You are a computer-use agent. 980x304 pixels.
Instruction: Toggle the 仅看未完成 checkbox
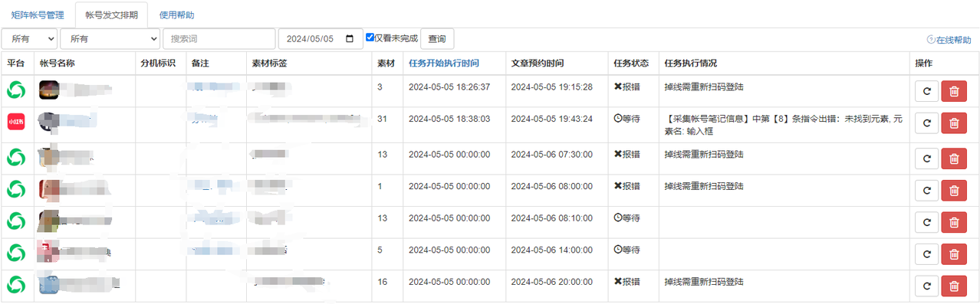point(370,38)
